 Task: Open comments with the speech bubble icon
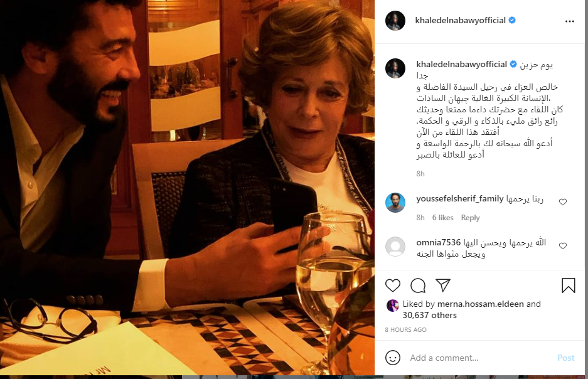[418, 286]
